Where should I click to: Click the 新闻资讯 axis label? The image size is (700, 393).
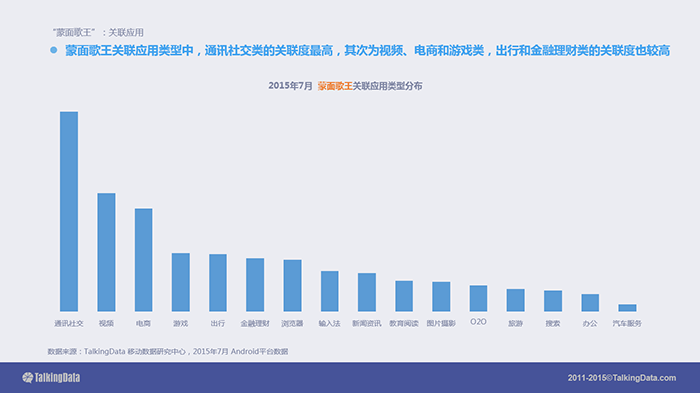(x=367, y=323)
